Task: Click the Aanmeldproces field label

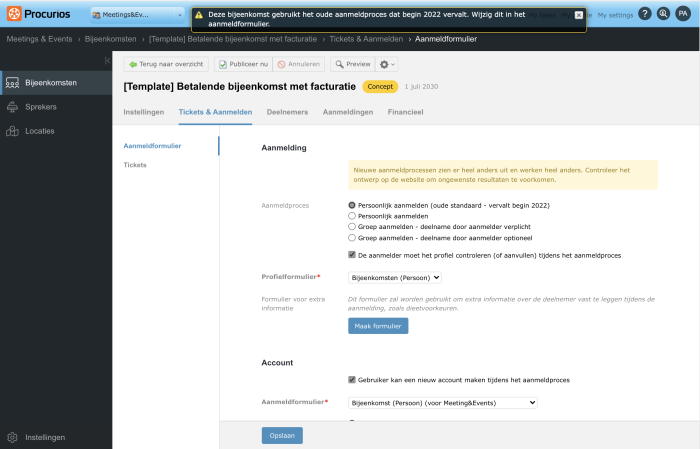Action: (285, 206)
